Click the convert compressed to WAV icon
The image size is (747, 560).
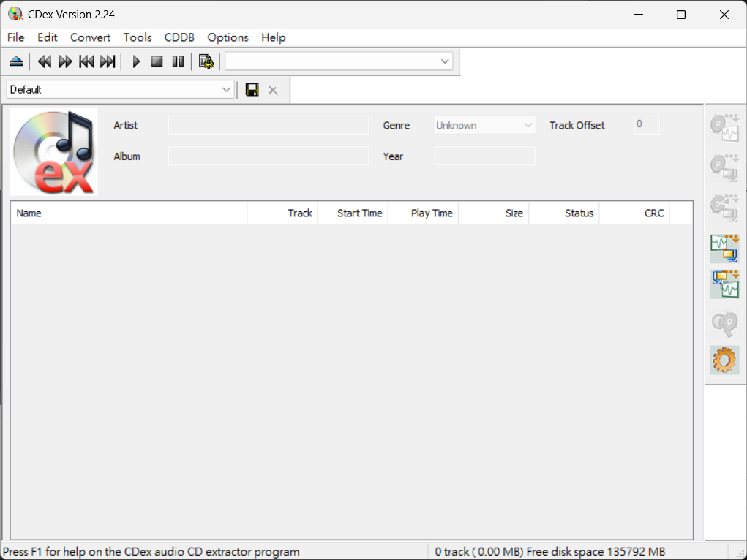click(x=724, y=284)
